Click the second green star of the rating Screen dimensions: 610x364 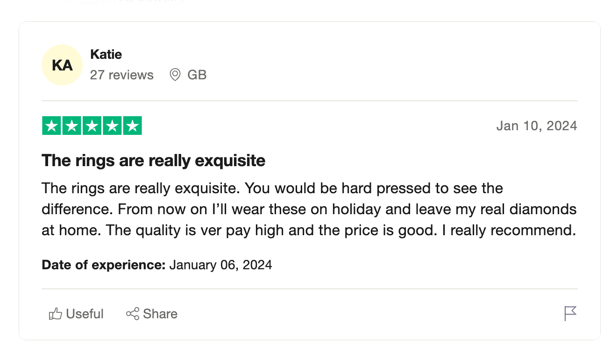point(72,126)
